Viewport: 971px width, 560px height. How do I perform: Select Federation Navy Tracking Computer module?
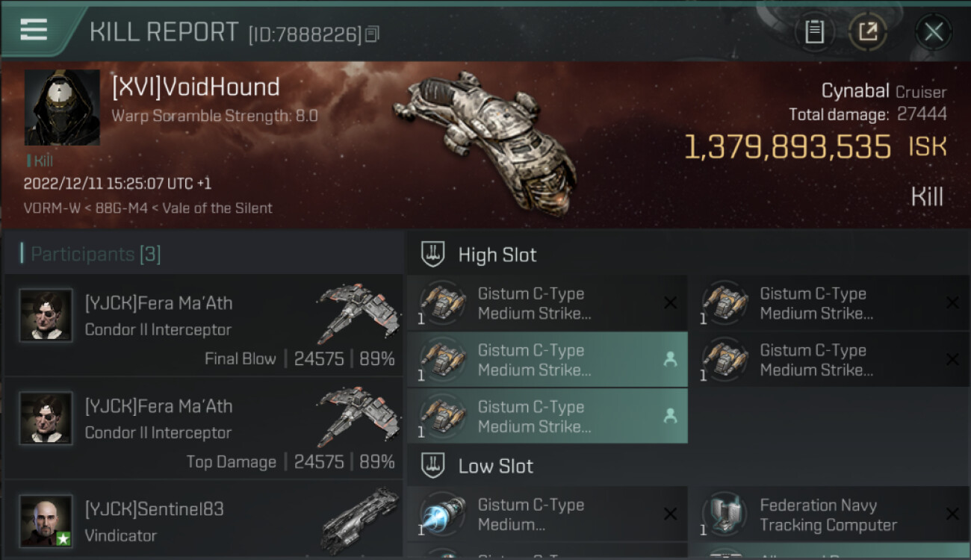pyautogui.click(x=830, y=514)
